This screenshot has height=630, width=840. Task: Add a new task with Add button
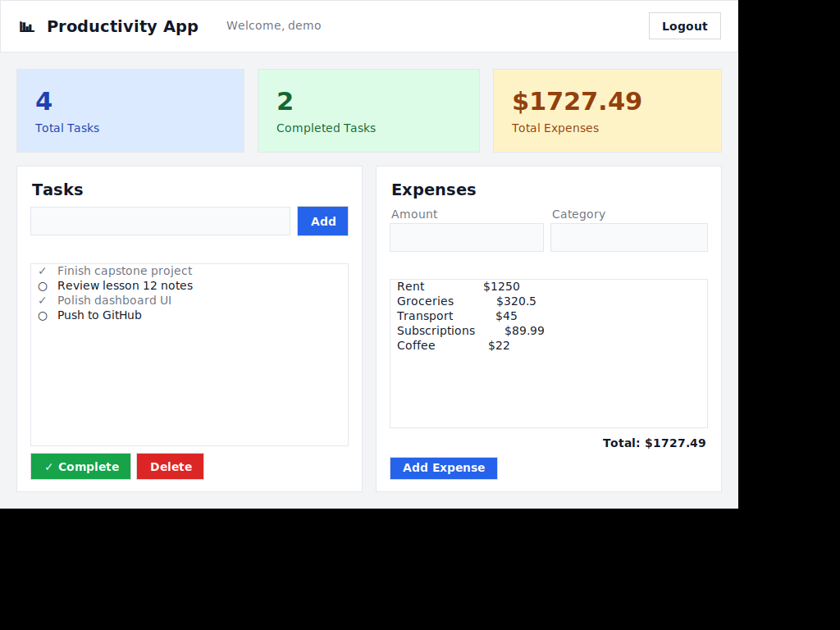coord(322,221)
